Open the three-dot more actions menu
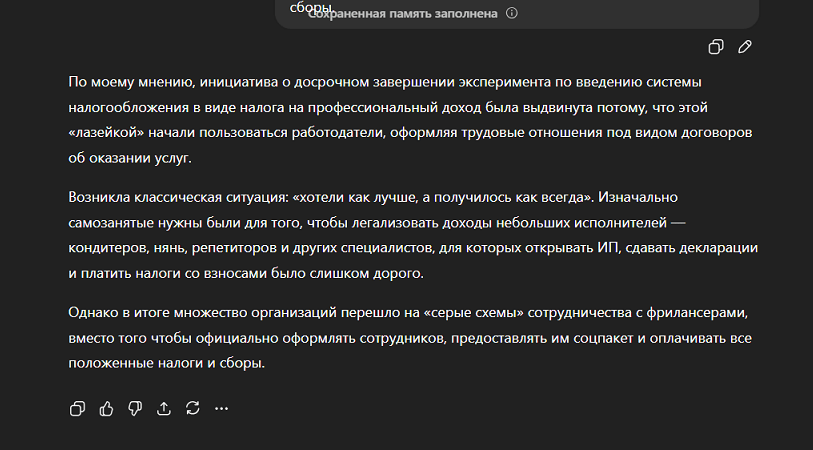This screenshot has height=450, width=813. 222,408
